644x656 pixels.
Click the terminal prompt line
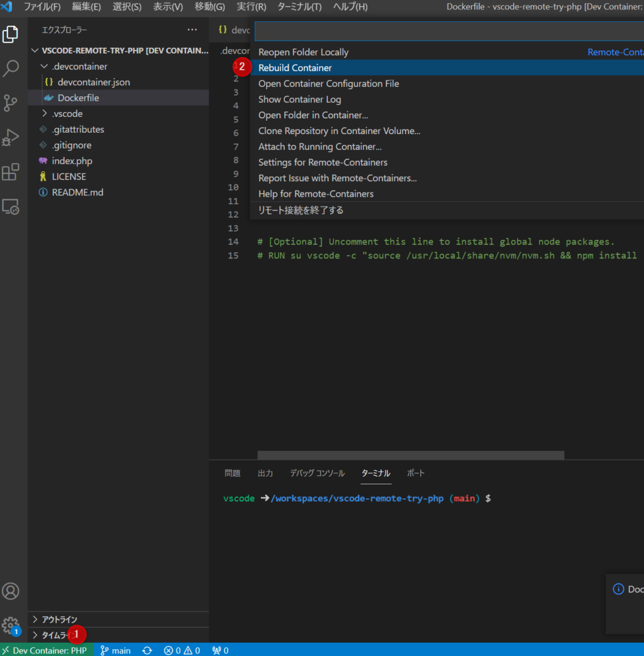357,498
